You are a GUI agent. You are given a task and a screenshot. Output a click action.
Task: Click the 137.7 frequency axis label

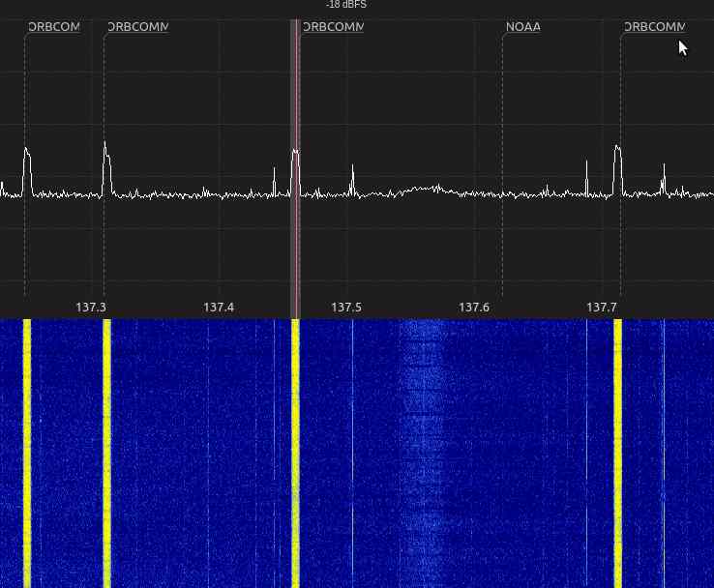(602, 308)
